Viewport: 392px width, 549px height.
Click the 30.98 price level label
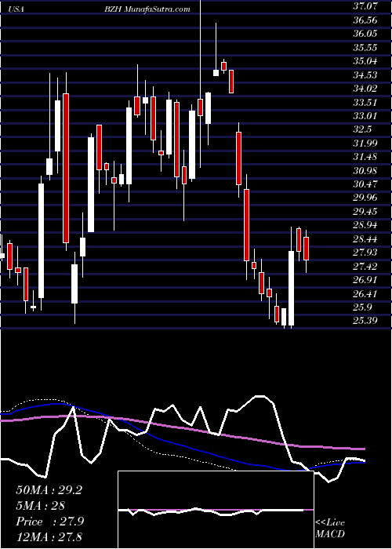click(x=366, y=170)
